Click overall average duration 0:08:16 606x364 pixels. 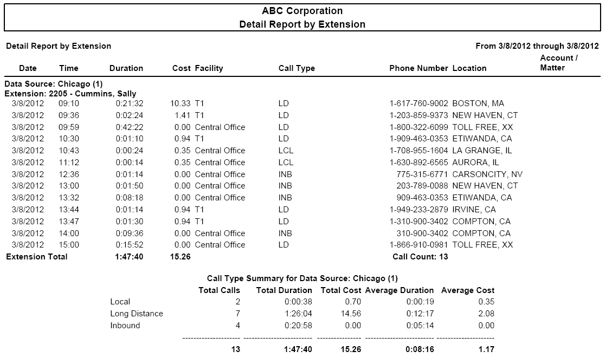(x=420, y=349)
